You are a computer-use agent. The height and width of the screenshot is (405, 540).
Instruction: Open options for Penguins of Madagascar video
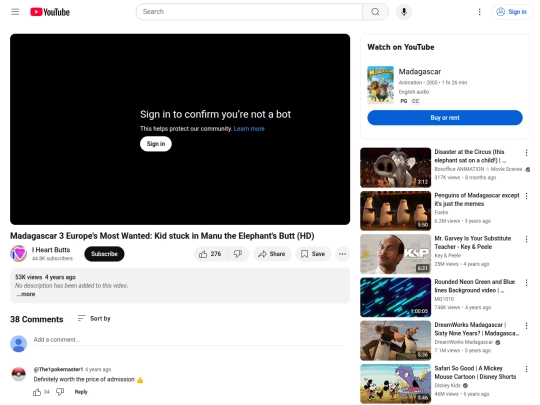526,196
